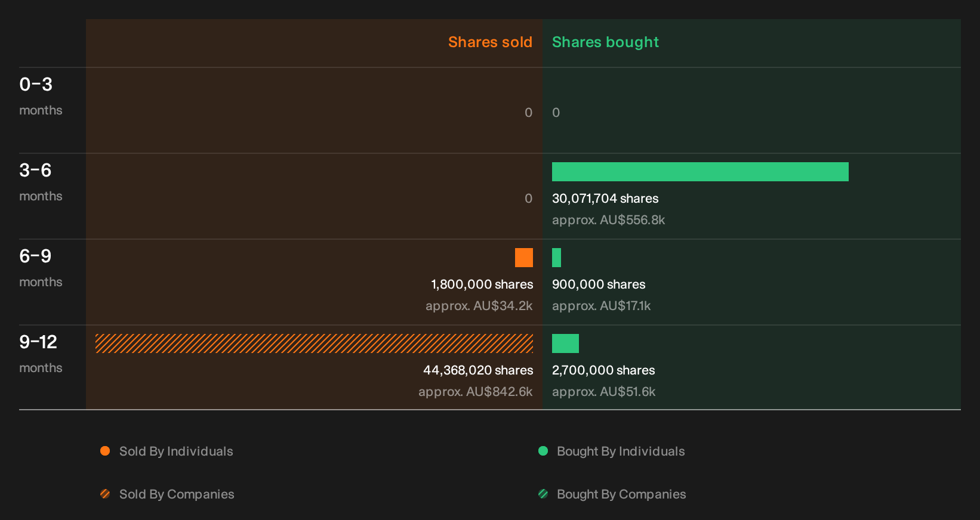Click the 44,368,020 shares value

(478, 370)
